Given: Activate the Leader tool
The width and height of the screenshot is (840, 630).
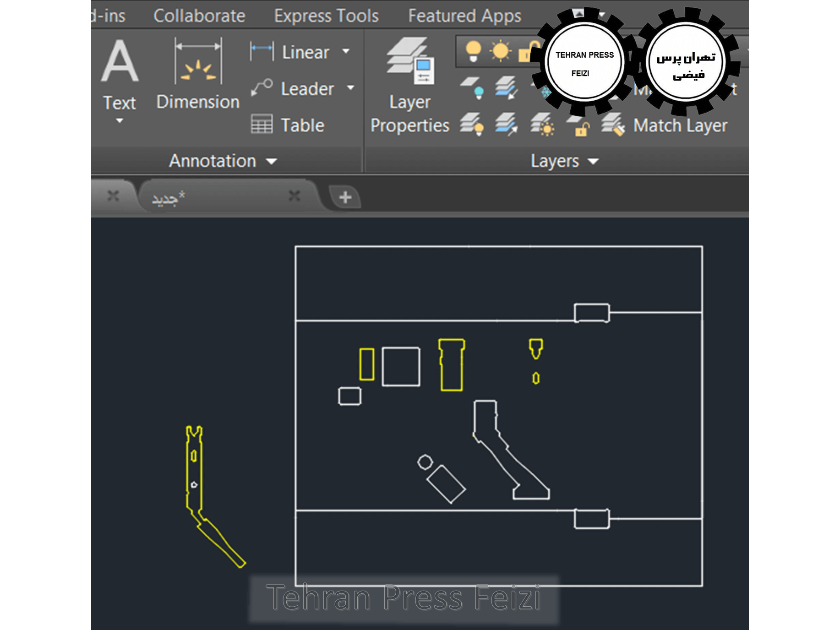Looking at the screenshot, I should pyautogui.click(x=293, y=88).
